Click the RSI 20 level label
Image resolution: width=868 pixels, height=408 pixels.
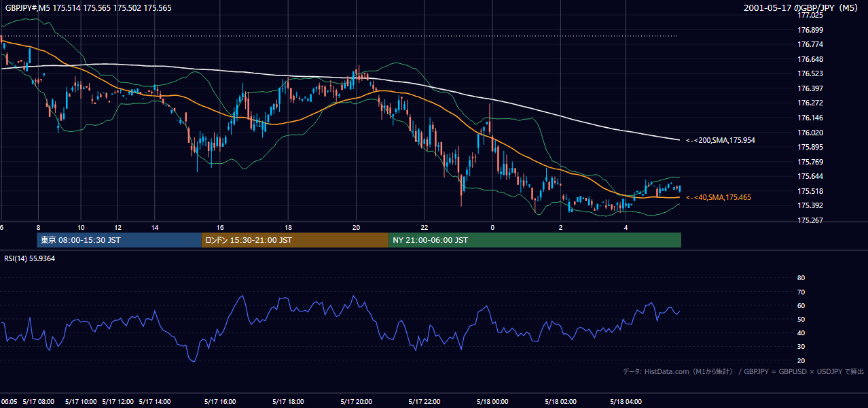[801, 360]
